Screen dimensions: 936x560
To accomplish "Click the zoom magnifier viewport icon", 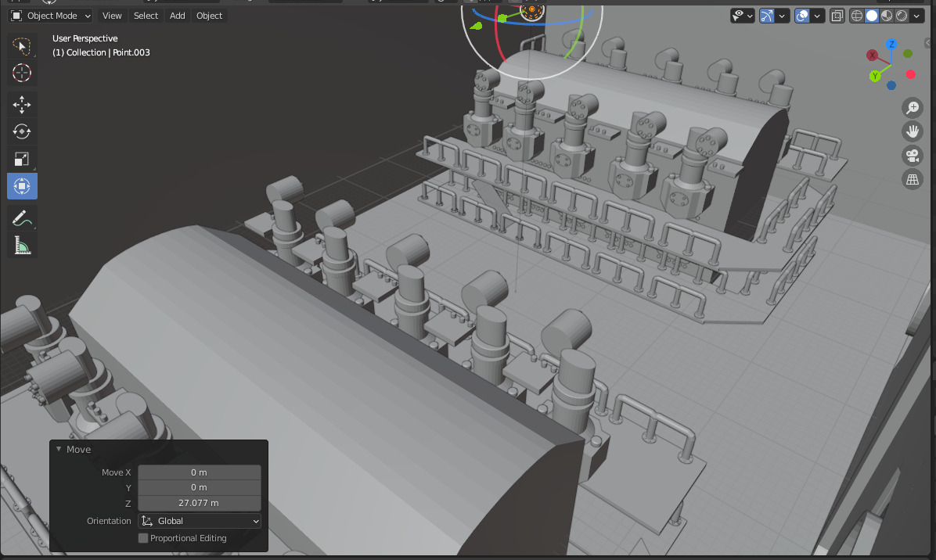I will [x=912, y=108].
